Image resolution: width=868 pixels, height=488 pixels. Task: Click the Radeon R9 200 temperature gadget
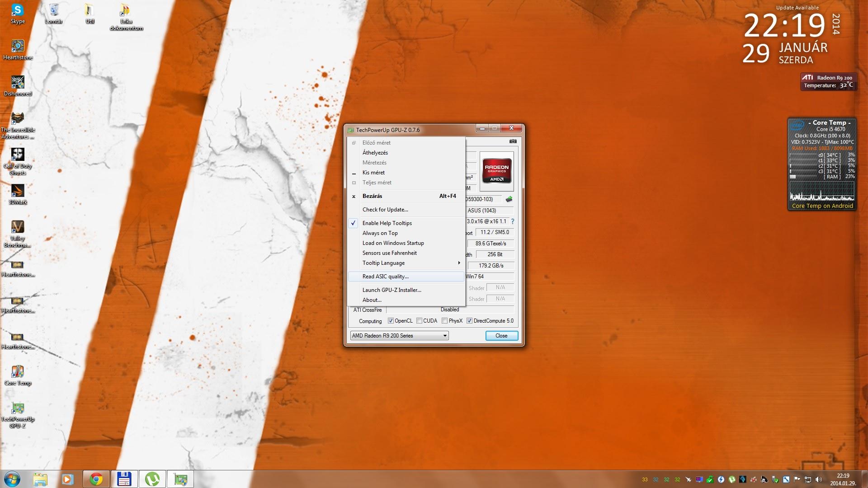[x=828, y=82]
